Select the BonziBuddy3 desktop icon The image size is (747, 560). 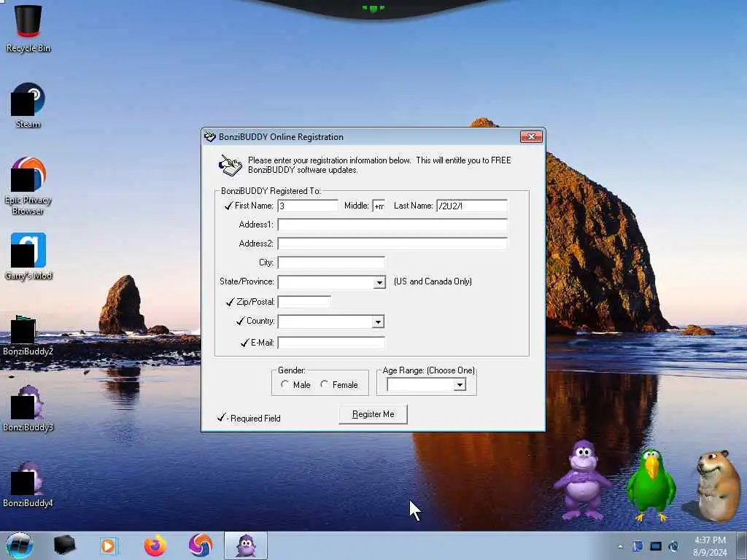point(28,408)
